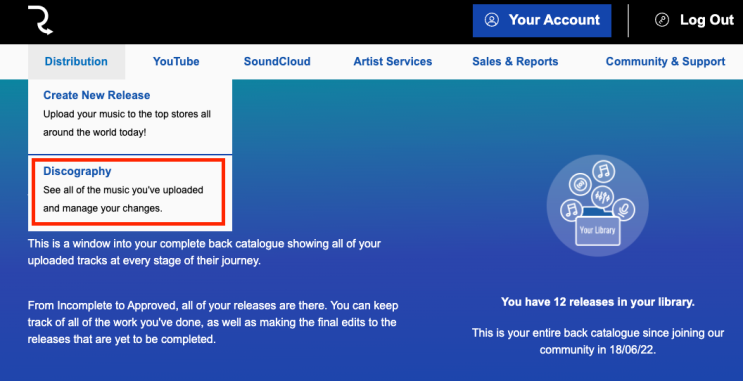Click the site logo in the header
Image resolution: width=743 pixels, height=381 pixels.
pos(40,20)
